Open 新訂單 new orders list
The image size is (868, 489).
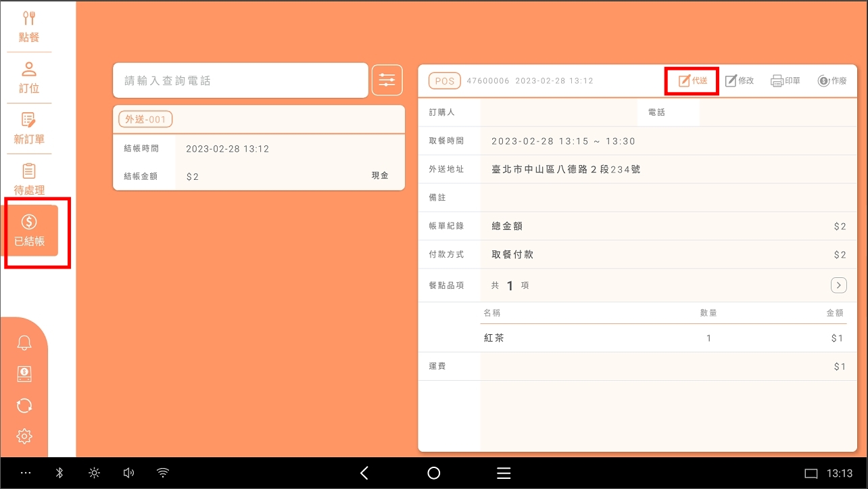tap(29, 129)
